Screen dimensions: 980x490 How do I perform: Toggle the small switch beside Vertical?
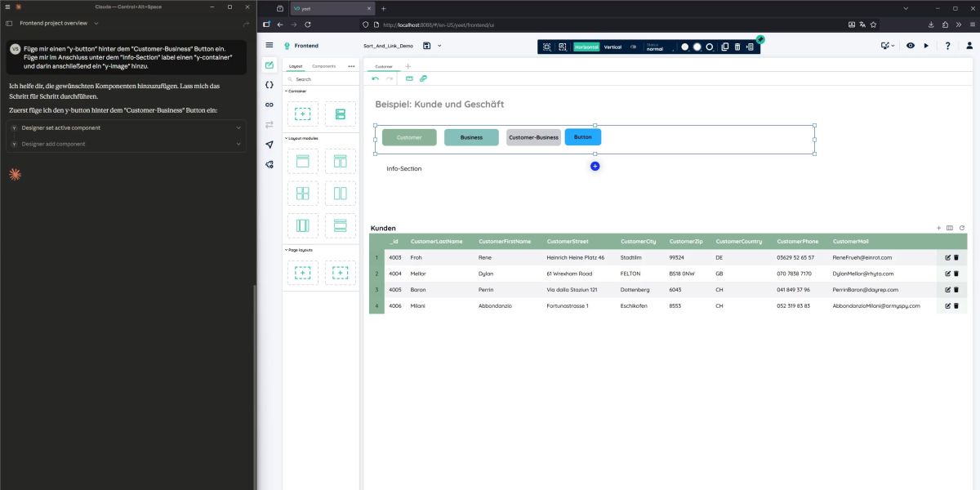point(634,47)
